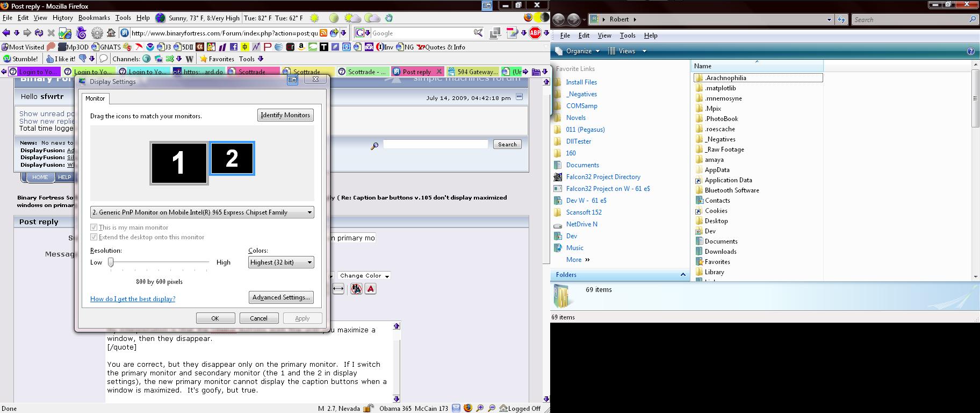Select monitor 2 in display preview
This screenshot has height=413, width=980.
point(232,159)
